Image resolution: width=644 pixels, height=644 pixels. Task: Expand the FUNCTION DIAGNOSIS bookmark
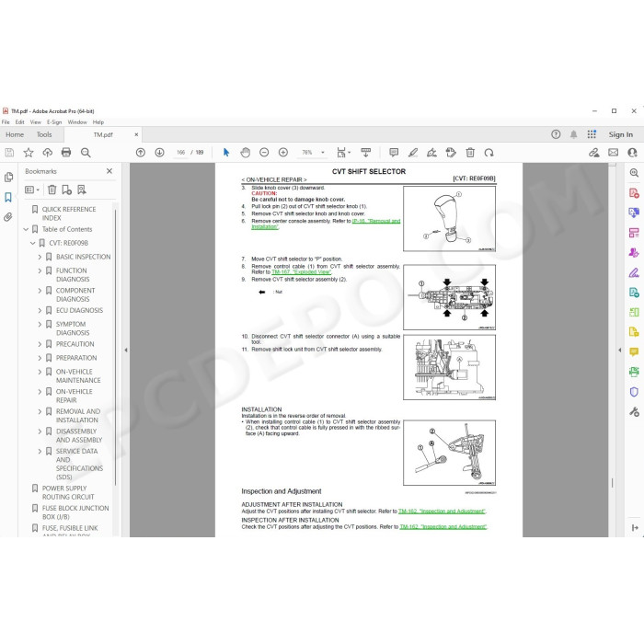coord(40,271)
